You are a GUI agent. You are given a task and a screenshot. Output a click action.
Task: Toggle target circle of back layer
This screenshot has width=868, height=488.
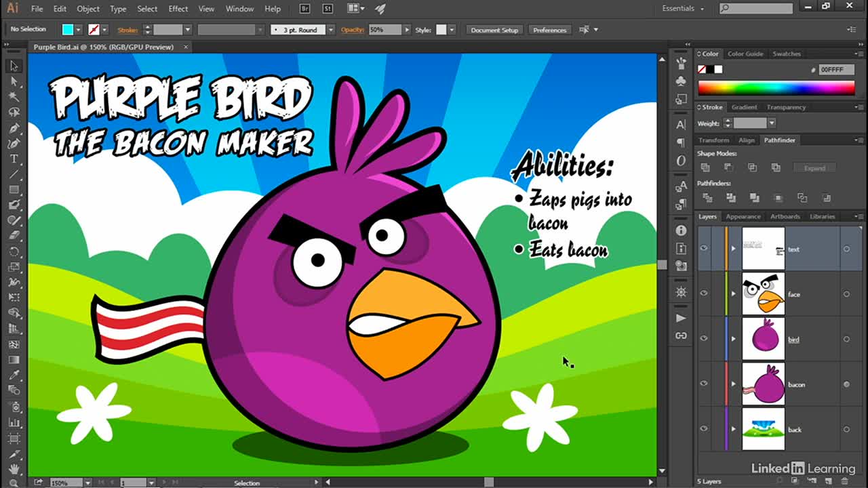click(x=846, y=429)
